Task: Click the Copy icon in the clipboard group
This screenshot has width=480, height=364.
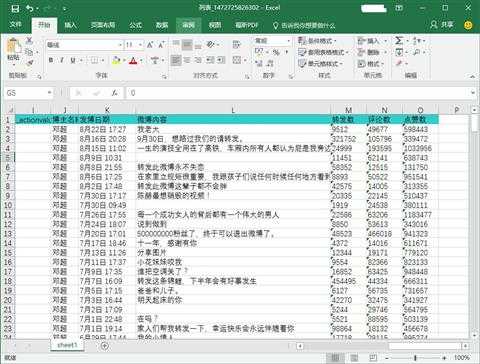Action: click(29, 52)
